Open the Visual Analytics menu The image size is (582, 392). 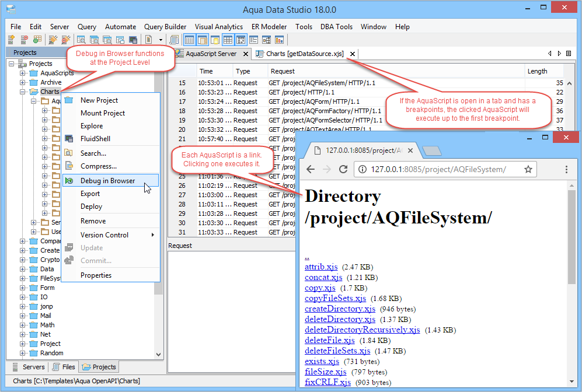point(219,27)
